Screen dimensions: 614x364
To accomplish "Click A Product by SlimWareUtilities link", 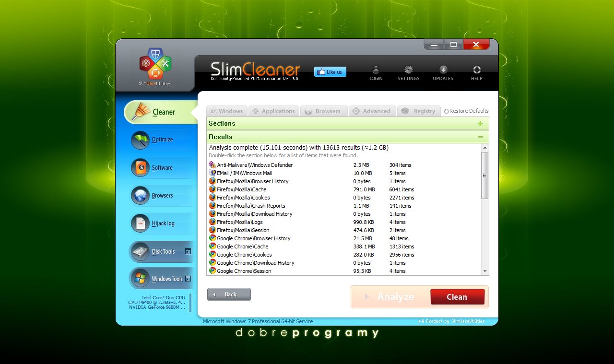I will click(451, 321).
